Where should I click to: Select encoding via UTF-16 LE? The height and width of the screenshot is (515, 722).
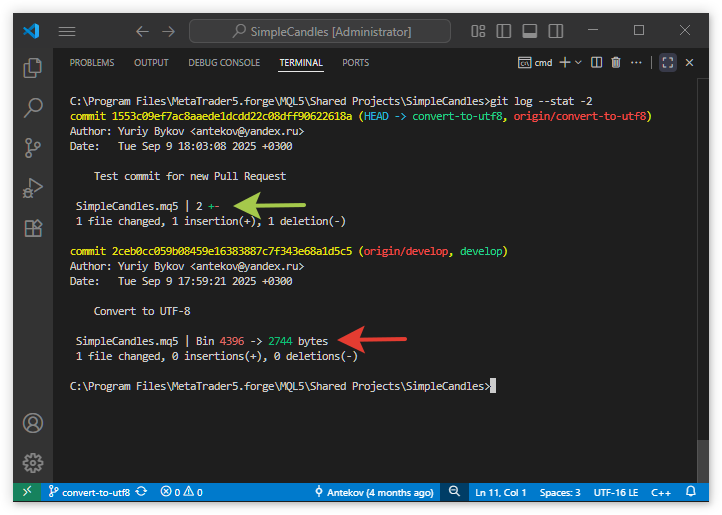click(616, 492)
